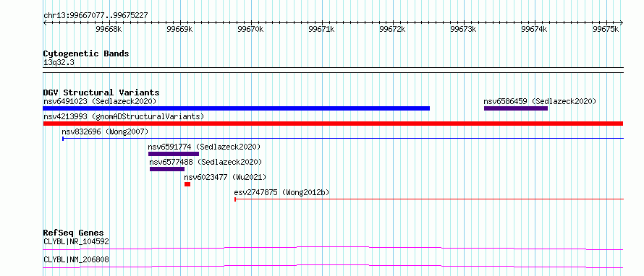Click the esv2747875 red start marker
Image resolution: width=644 pixels, height=276 pixels.
pos(235,199)
